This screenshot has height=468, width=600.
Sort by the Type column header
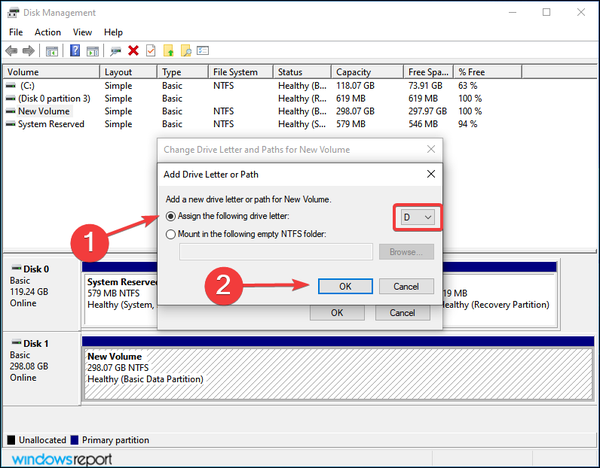pyautogui.click(x=183, y=72)
